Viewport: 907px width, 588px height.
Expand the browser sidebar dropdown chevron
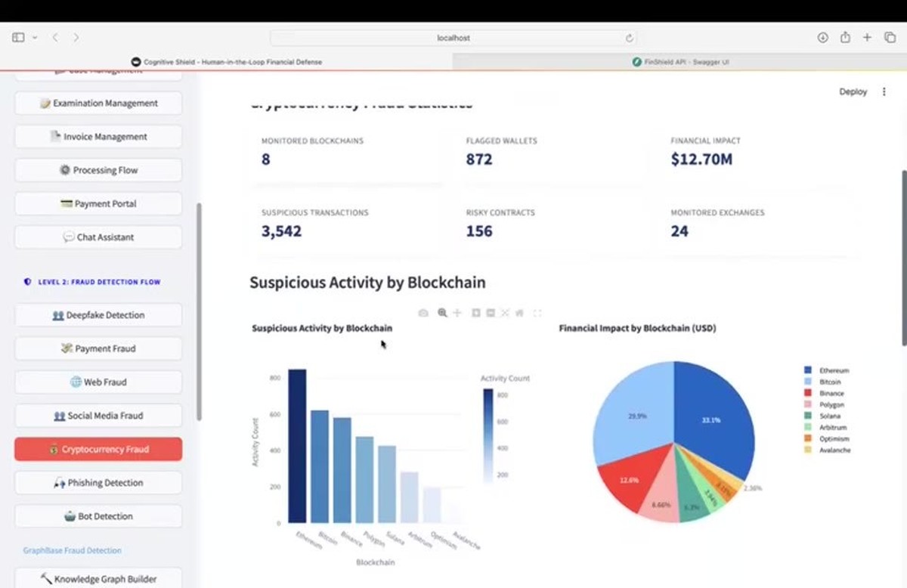click(35, 38)
